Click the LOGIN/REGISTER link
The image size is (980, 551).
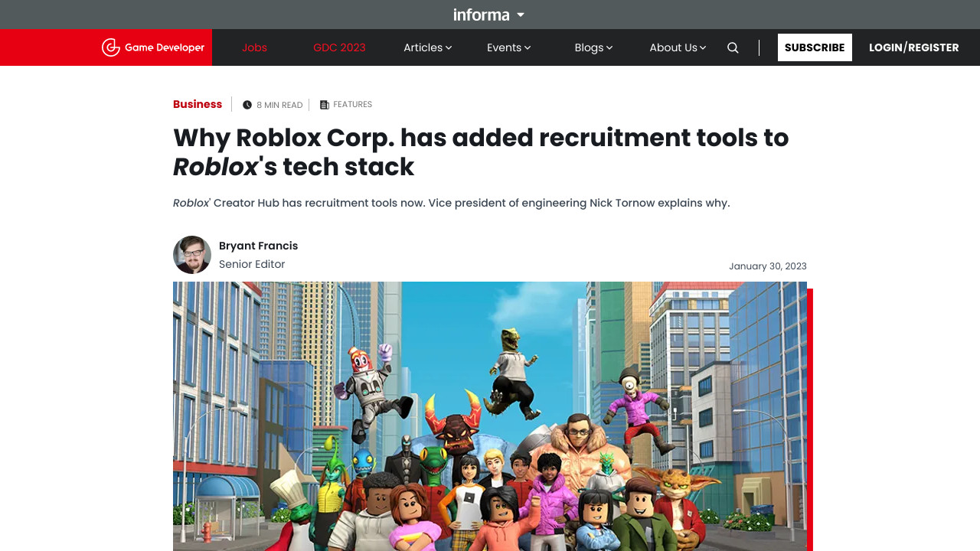coord(913,47)
